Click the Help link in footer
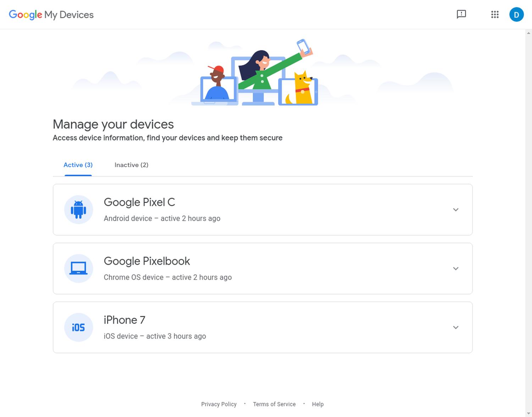This screenshot has height=417, width=532. (318, 404)
